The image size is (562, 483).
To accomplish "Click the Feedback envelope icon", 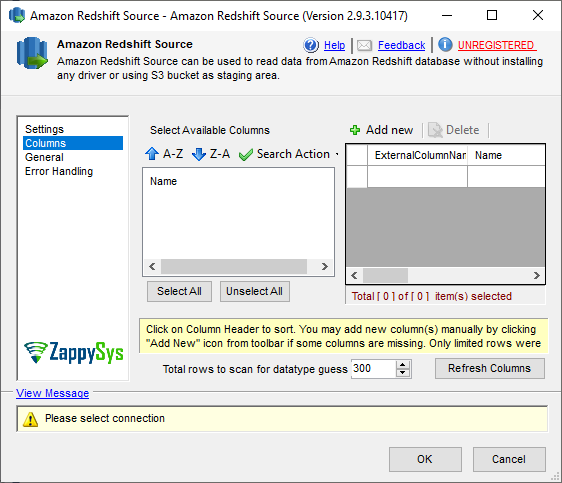I will [x=365, y=45].
